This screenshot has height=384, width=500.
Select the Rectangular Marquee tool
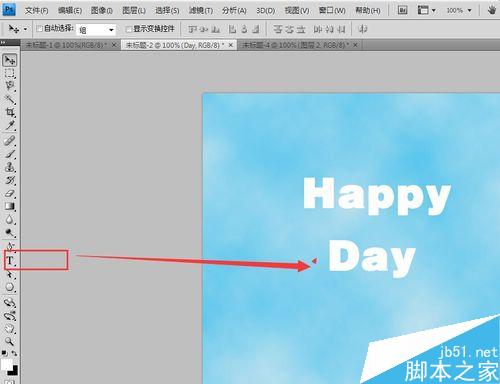(x=10, y=73)
